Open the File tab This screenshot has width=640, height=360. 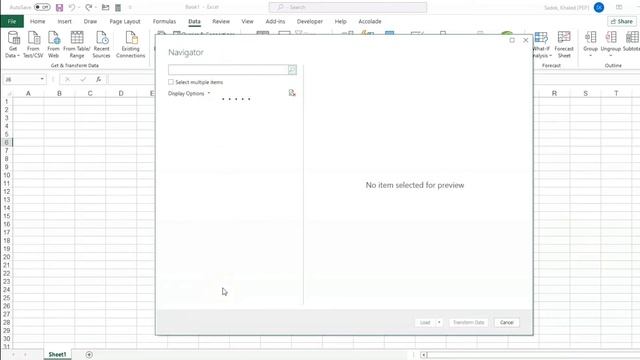pos(12,21)
